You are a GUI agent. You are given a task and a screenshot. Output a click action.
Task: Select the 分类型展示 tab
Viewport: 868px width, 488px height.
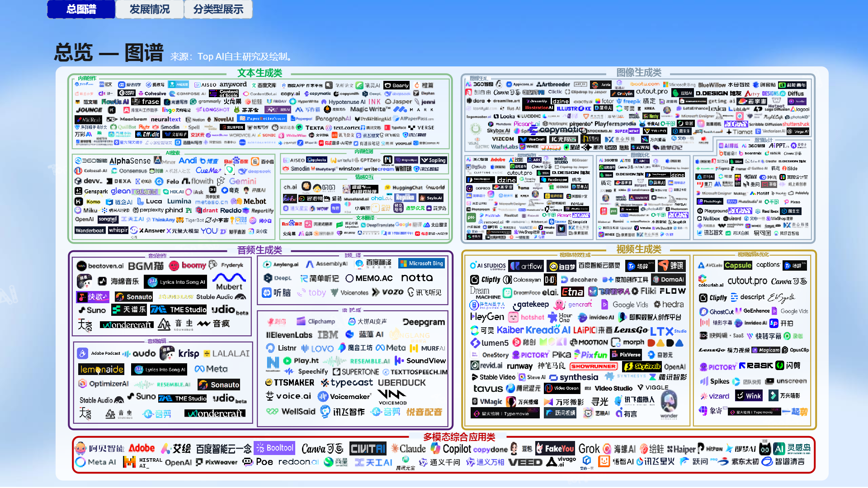pyautogui.click(x=218, y=9)
